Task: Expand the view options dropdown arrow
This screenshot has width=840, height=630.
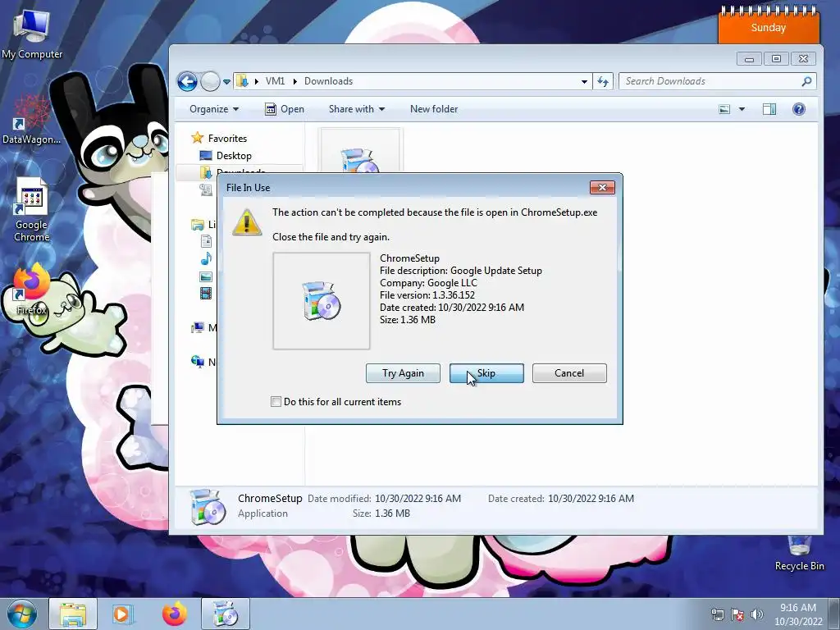Action: click(742, 109)
